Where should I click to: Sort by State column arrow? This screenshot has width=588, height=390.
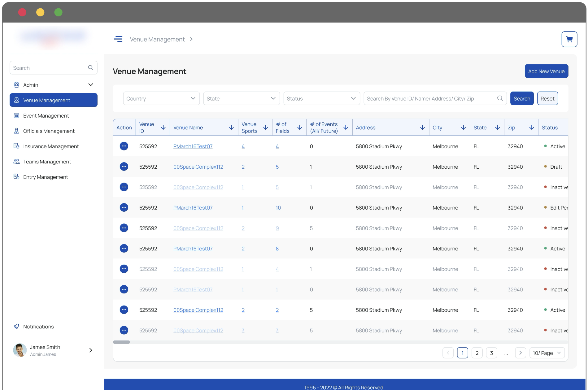498,128
